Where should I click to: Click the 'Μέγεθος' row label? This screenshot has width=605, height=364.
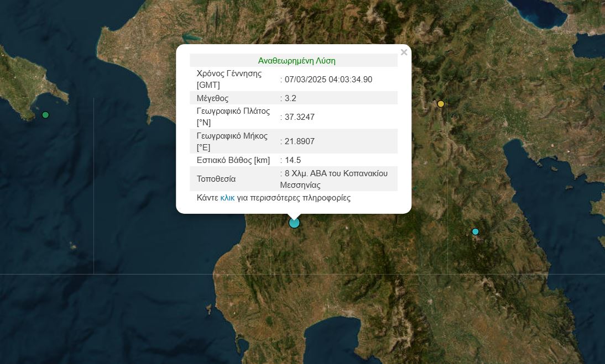pos(213,98)
